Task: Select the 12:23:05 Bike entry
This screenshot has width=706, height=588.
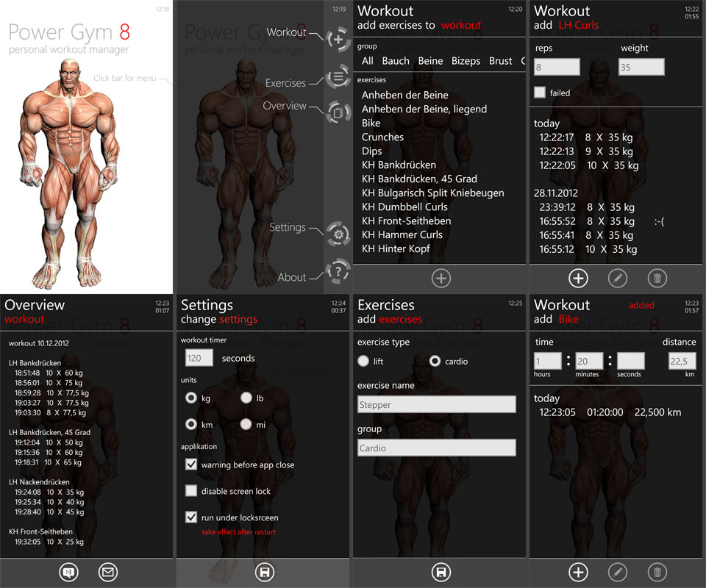Action: tap(610, 412)
